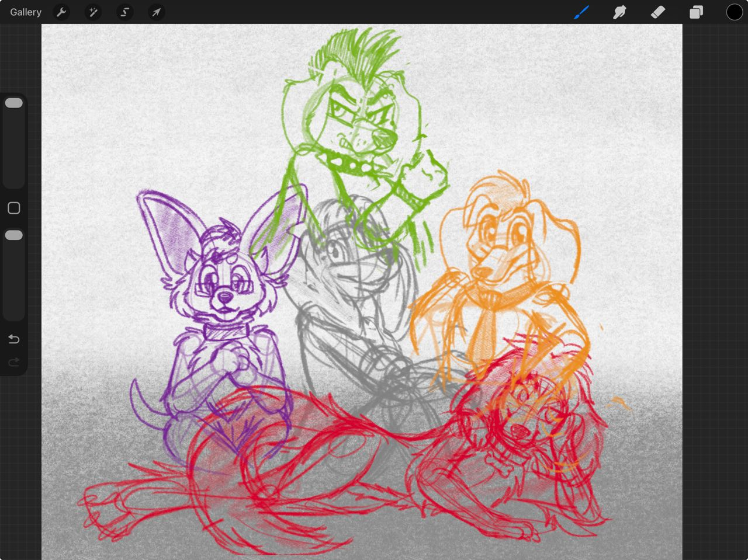This screenshot has height=560, width=748.
Task: Open the black active color picker
Action: [x=734, y=12]
